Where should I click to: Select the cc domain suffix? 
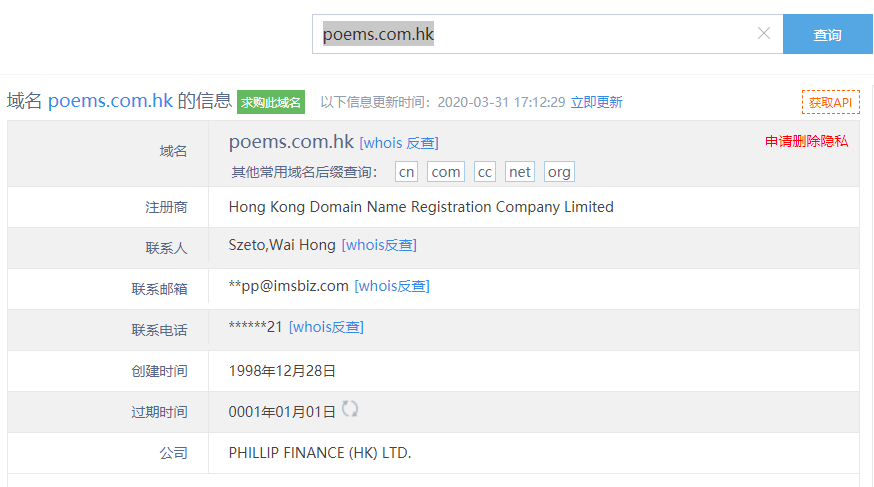point(485,172)
